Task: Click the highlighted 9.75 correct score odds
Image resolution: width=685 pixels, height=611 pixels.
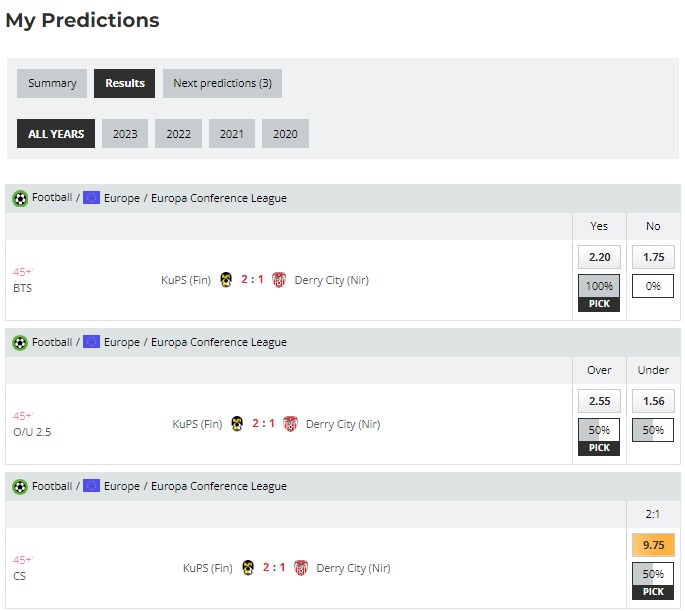Action: 653,545
